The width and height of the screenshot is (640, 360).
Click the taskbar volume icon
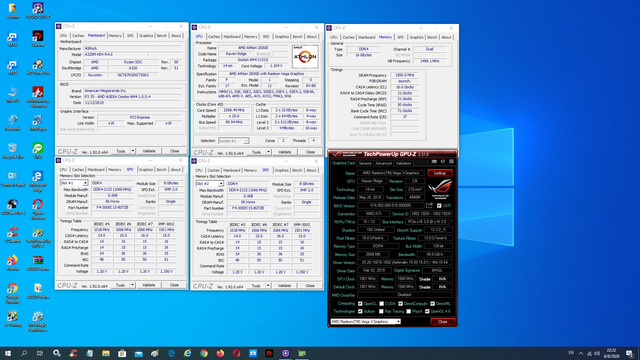(597, 353)
